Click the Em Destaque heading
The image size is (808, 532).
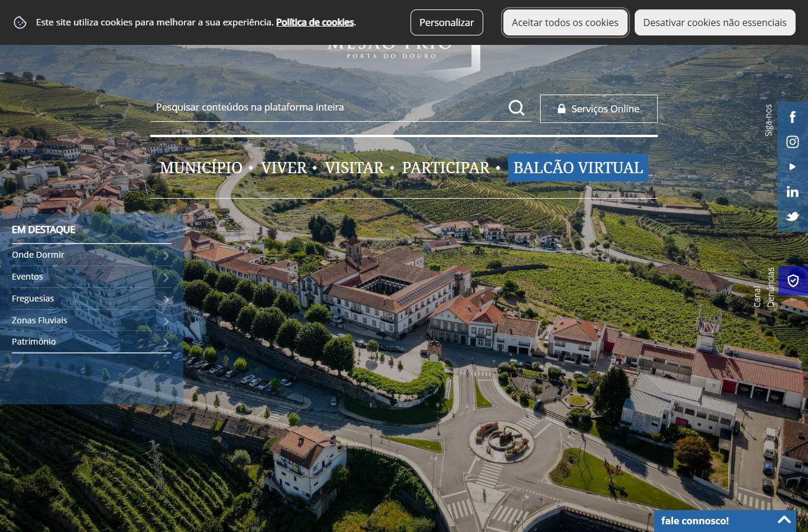[x=44, y=230]
